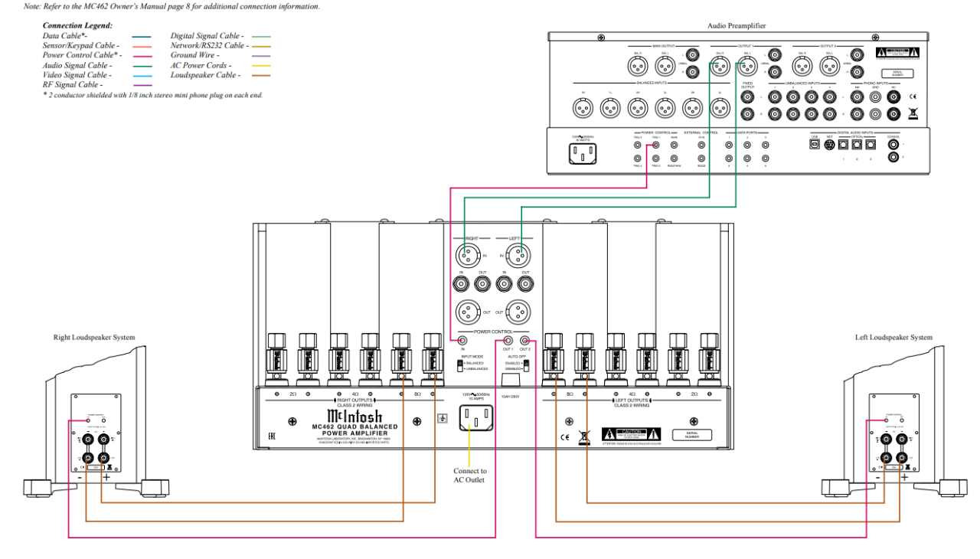
Task: Toggle the Input Mode Balanced/Unbalanced switch
Action: (462, 365)
